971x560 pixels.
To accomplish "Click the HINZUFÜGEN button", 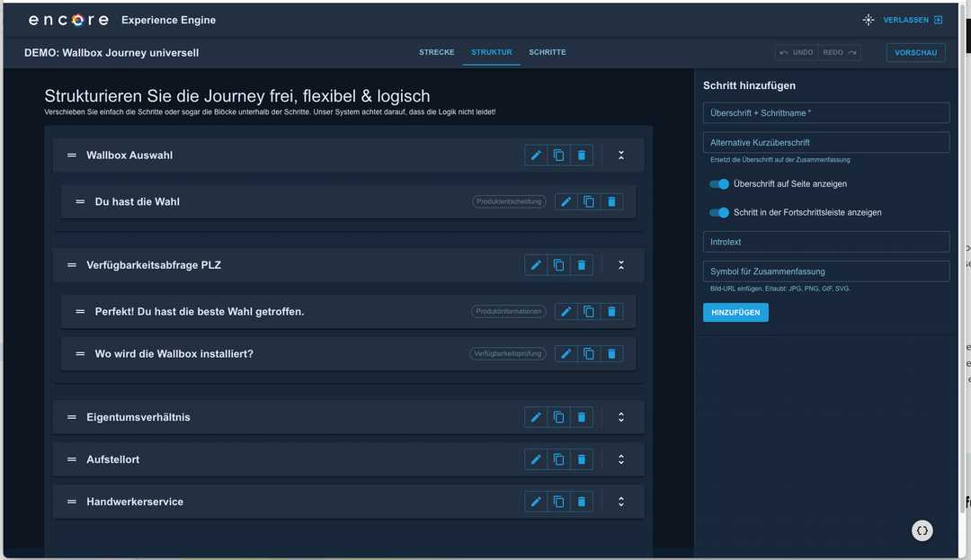I will point(734,312).
